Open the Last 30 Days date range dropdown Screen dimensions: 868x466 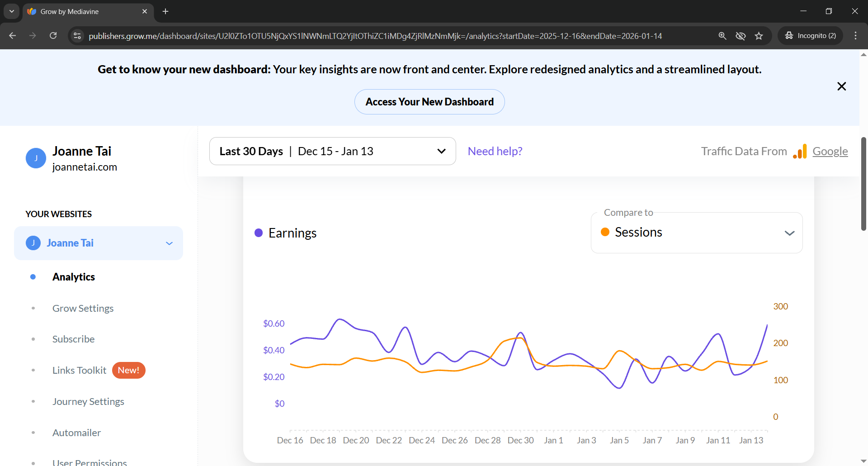point(332,151)
